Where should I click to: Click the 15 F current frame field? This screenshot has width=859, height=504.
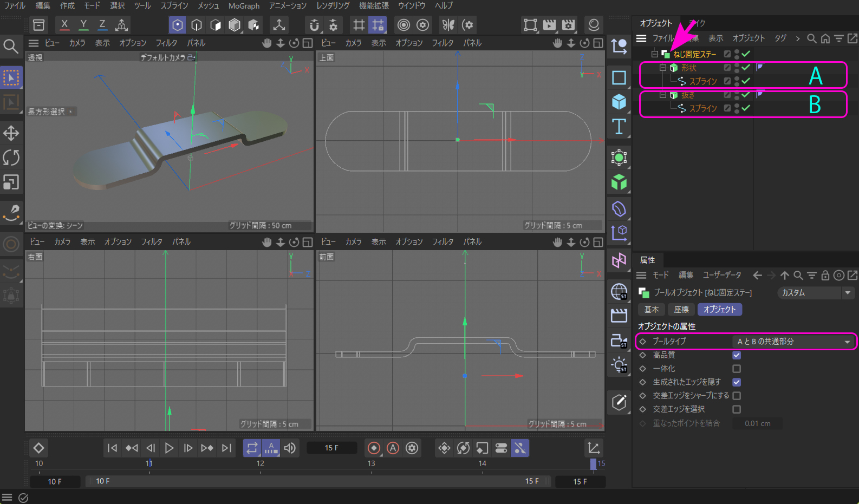click(x=331, y=448)
